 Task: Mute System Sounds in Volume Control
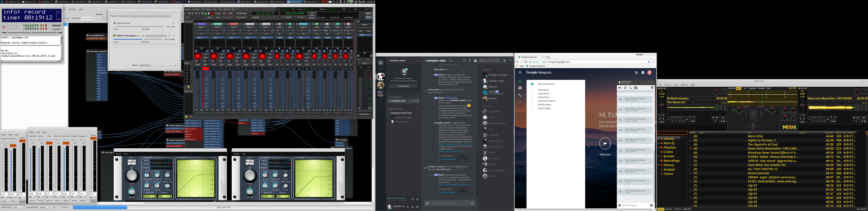174,23
